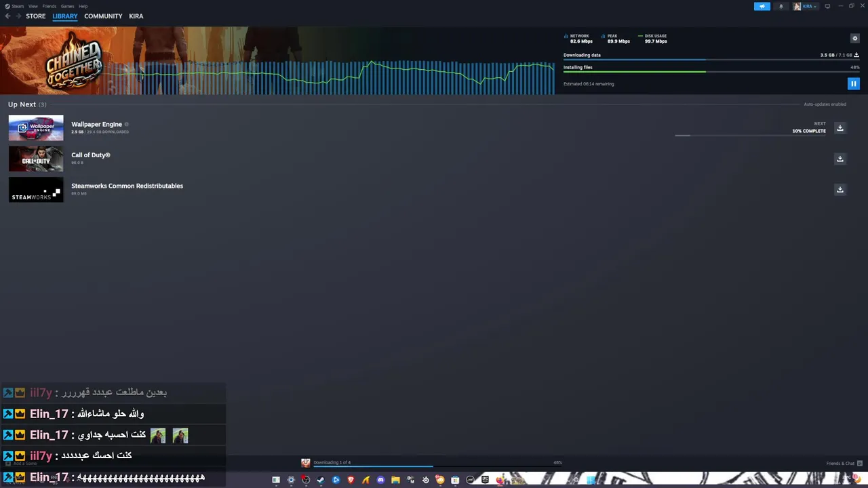Image resolution: width=868 pixels, height=488 pixels.
Task: Click the download icon beside 7.1 GB
Action: (856, 55)
